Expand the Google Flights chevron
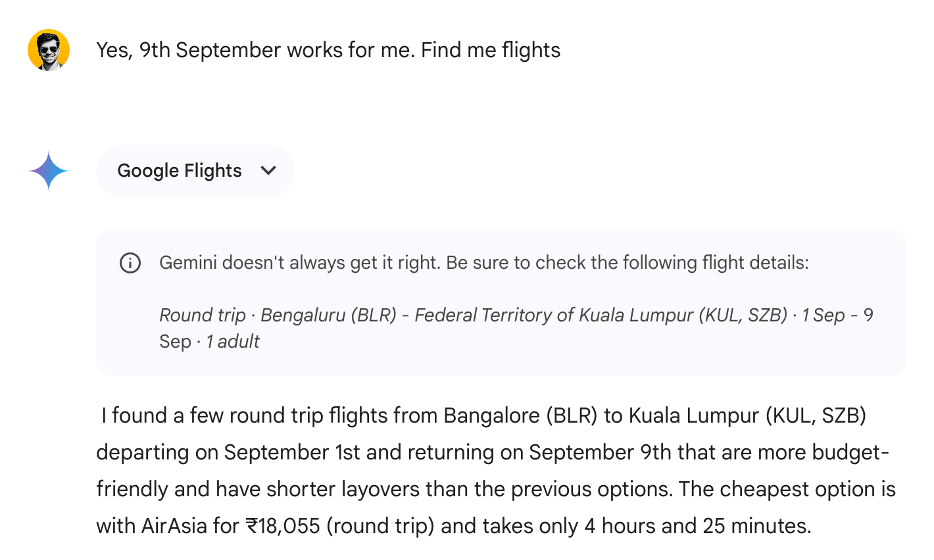934x560 pixels. 268,171
